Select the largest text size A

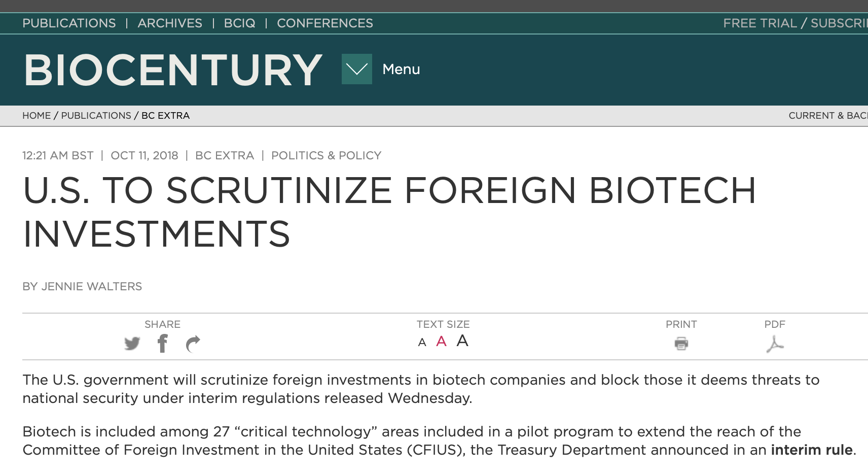(462, 341)
